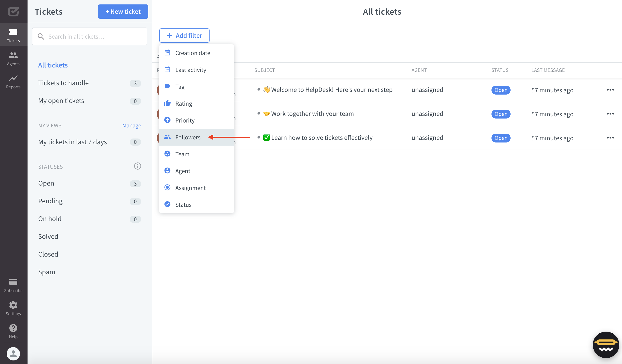Click the compose/edit icon at top left

click(x=13, y=11)
